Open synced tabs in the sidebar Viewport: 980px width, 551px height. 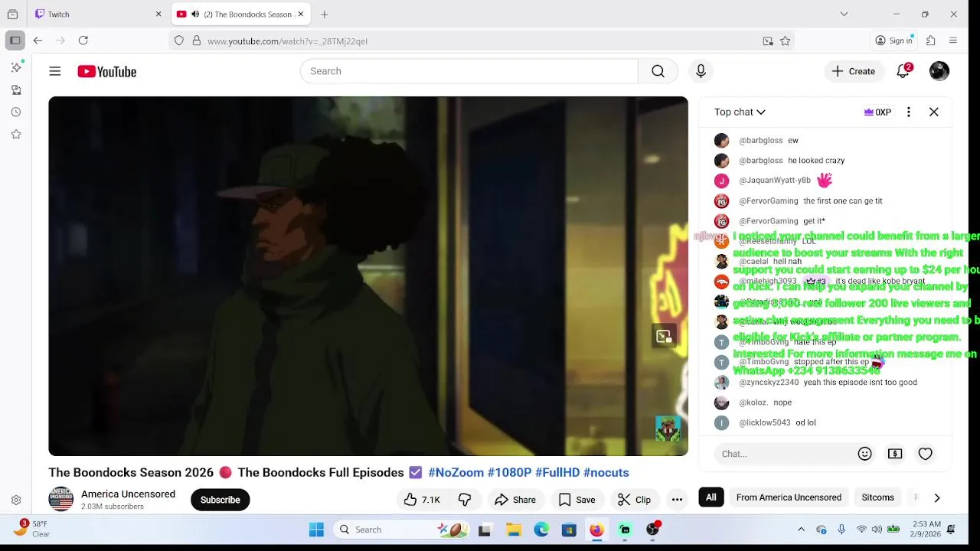pyautogui.click(x=16, y=90)
